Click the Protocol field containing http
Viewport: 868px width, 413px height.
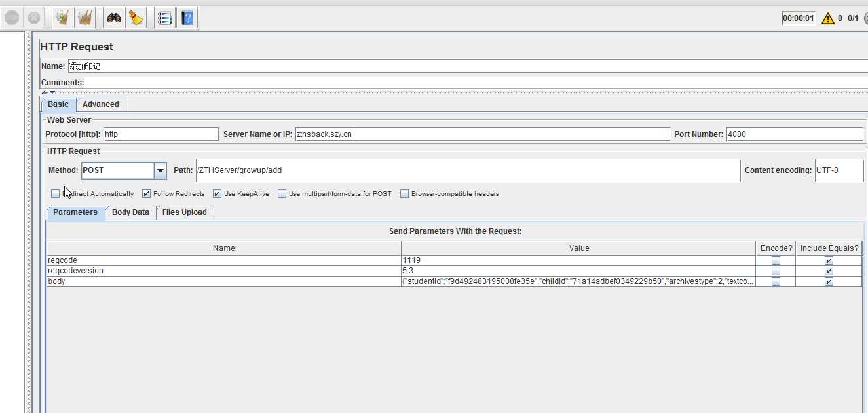tap(161, 134)
